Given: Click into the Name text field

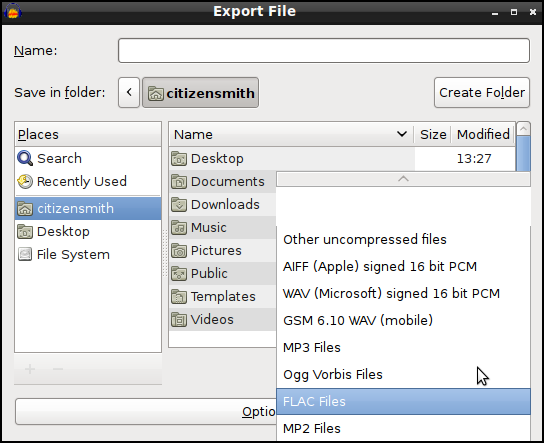Looking at the screenshot, I should coord(324,51).
